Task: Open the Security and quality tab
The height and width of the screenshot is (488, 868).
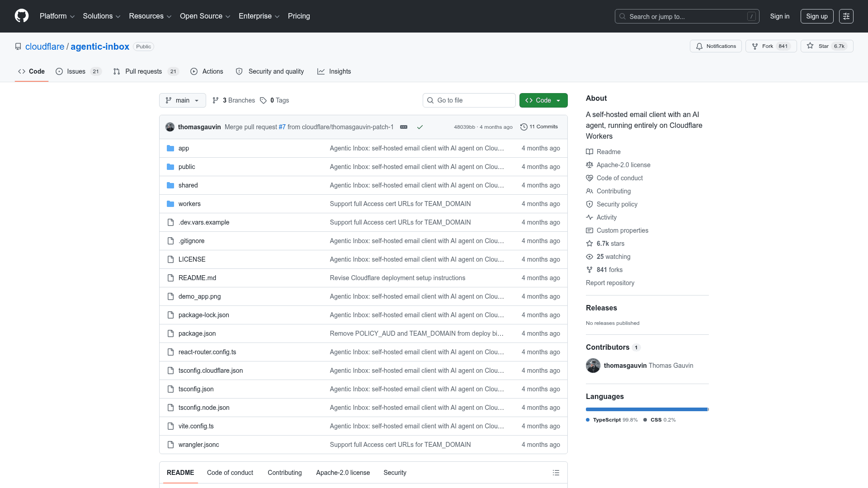Action: click(270, 71)
